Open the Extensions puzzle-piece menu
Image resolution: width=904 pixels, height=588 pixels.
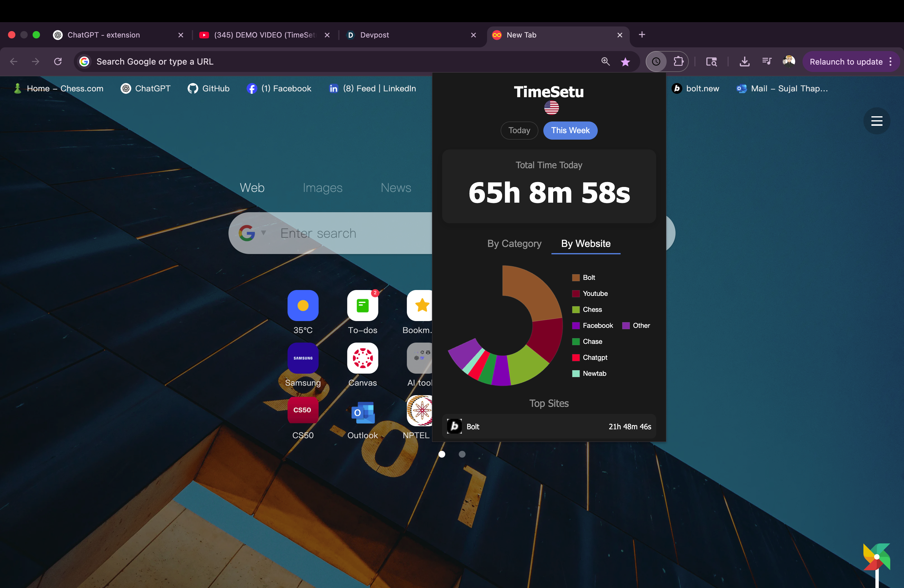tap(678, 62)
